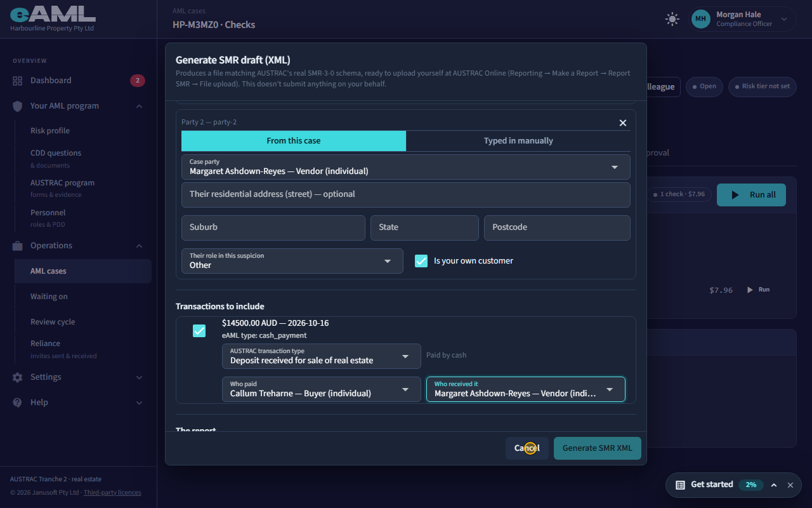
Task: Open the Third-party licences link
Action: click(112, 493)
